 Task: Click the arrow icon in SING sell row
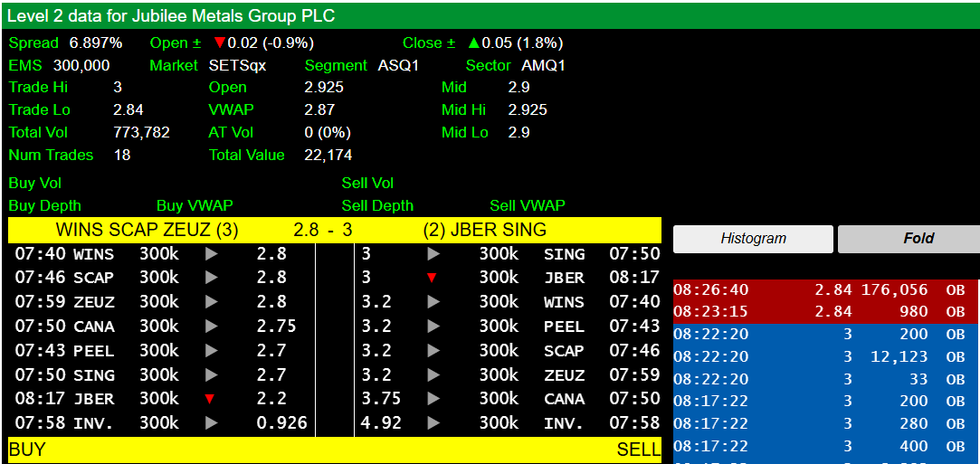click(433, 254)
